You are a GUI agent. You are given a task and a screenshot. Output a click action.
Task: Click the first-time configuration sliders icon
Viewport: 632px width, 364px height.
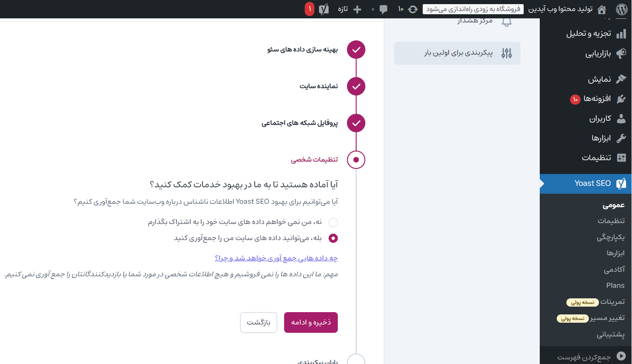coord(507,53)
